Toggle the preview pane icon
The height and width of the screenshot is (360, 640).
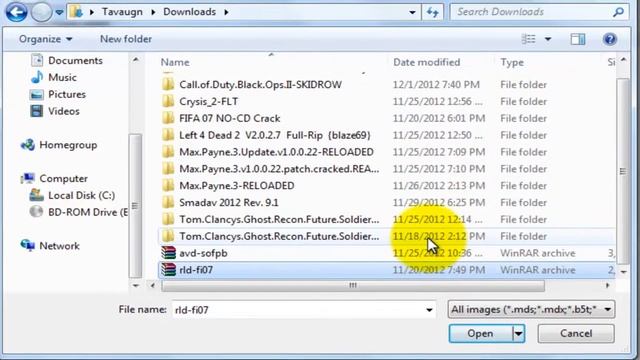coord(578,39)
